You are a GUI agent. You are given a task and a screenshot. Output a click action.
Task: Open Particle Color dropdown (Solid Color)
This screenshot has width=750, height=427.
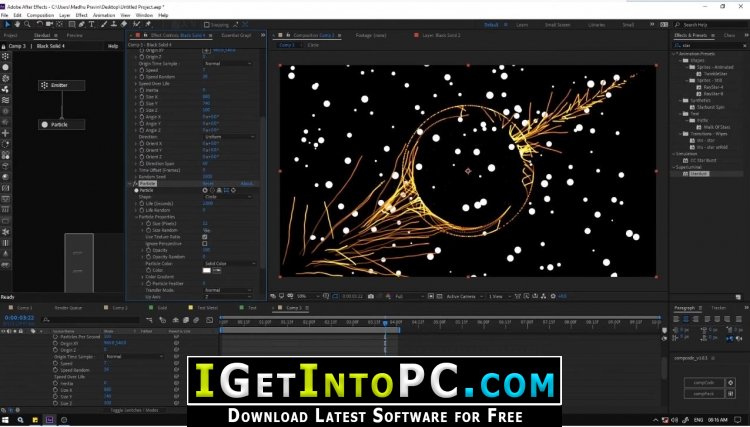click(x=229, y=263)
